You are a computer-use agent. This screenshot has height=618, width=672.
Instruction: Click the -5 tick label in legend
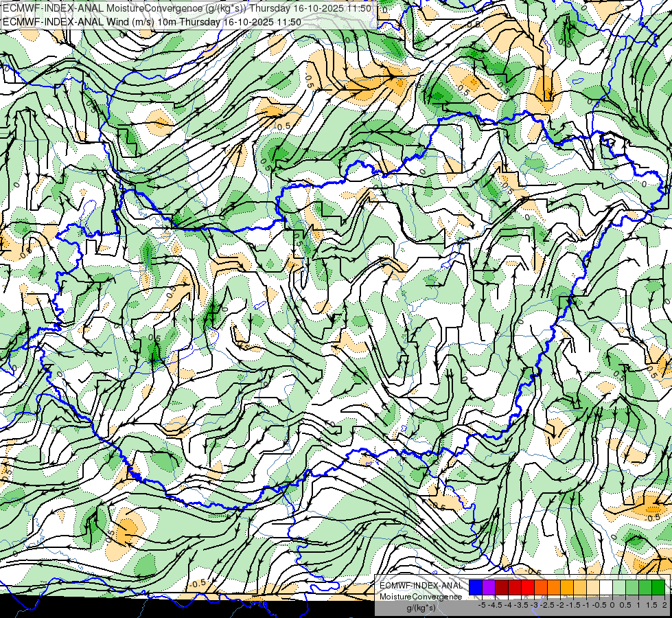pos(482,605)
